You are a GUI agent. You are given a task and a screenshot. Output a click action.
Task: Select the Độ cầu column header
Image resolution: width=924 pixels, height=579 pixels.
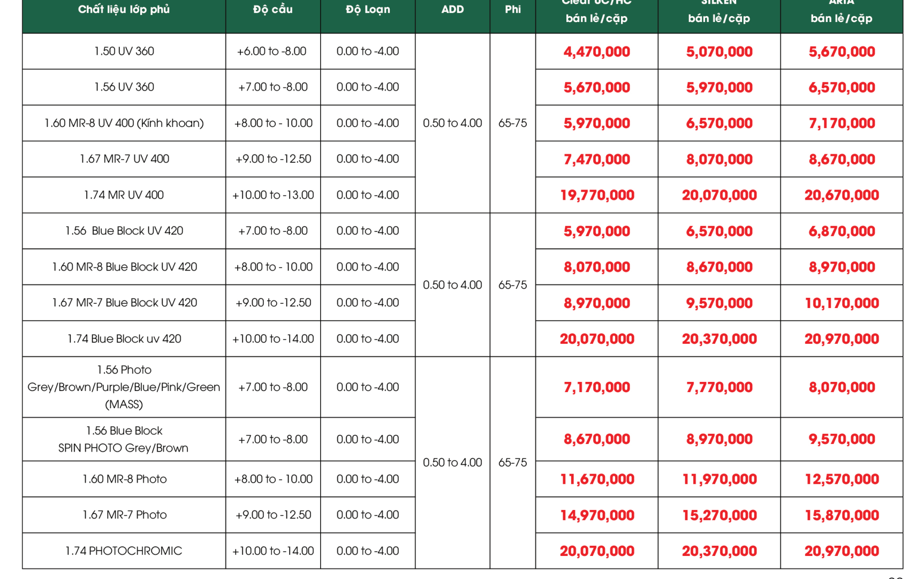pyautogui.click(x=273, y=10)
